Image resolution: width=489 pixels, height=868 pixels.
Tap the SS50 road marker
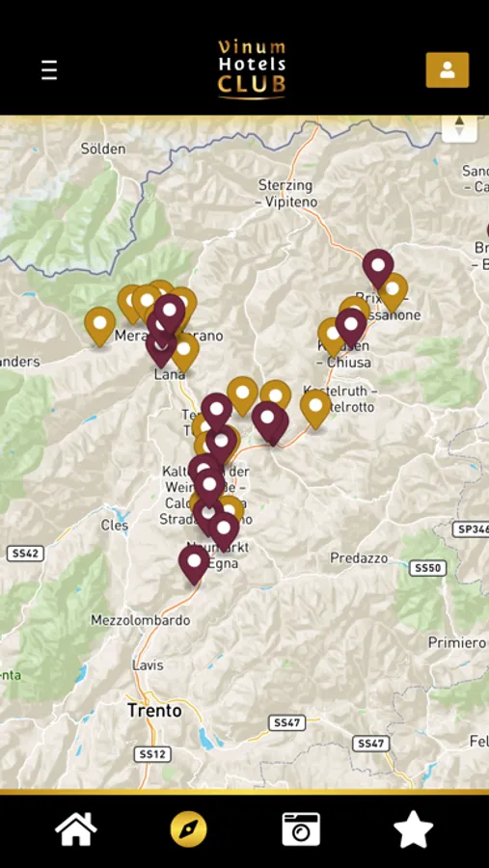(x=427, y=568)
